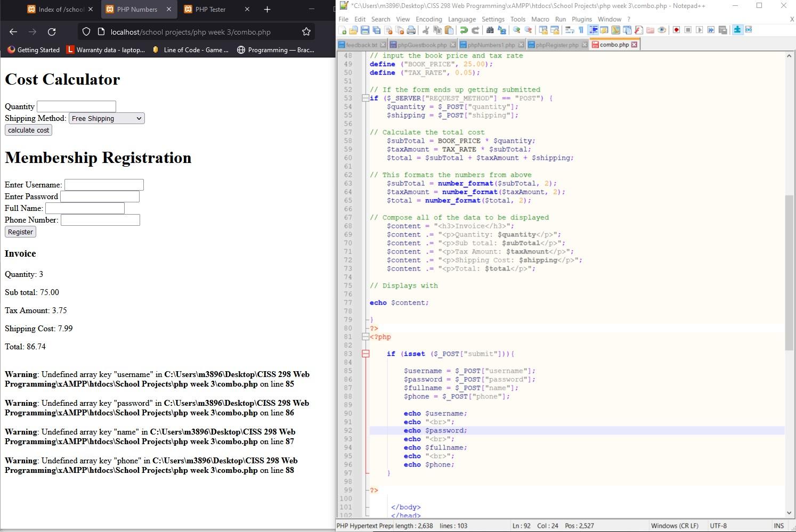Open the Macro menu
Viewport: 796px width, 532px height.
[540, 19]
